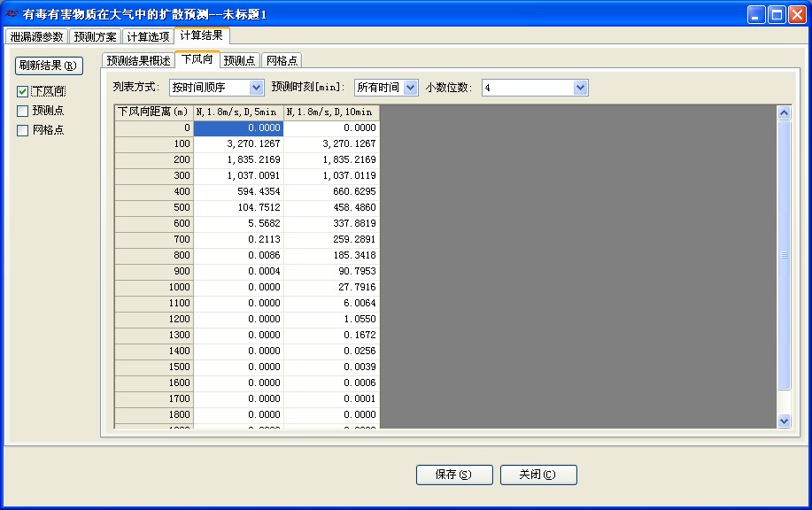Select cell 0.0256
The width and height of the screenshot is (812, 510).
coord(331,351)
